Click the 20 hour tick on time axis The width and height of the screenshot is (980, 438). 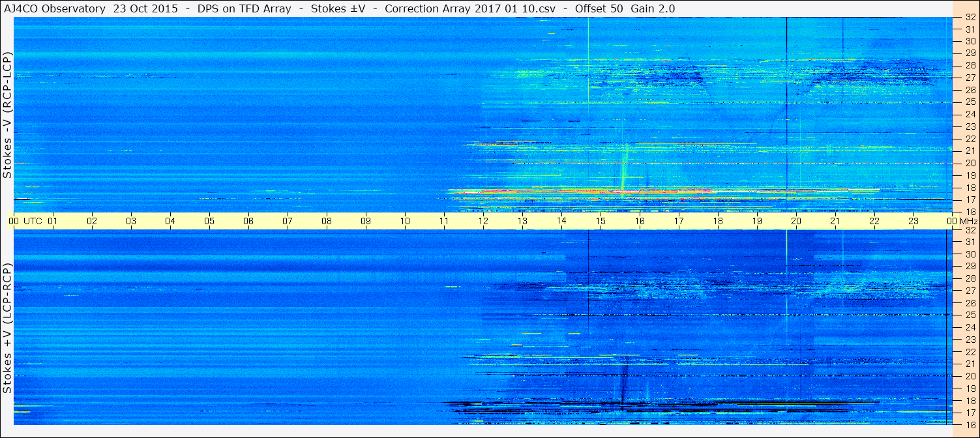click(796, 221)
